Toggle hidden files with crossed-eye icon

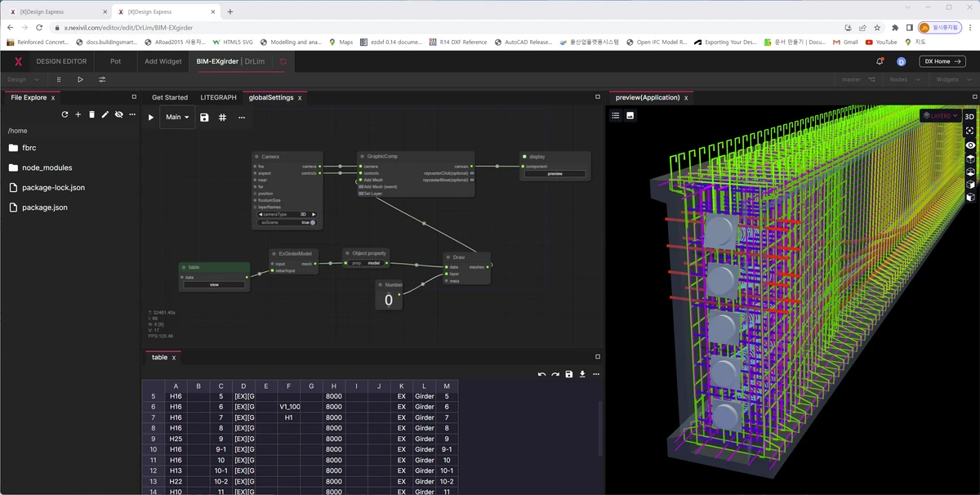pos(118,114)
